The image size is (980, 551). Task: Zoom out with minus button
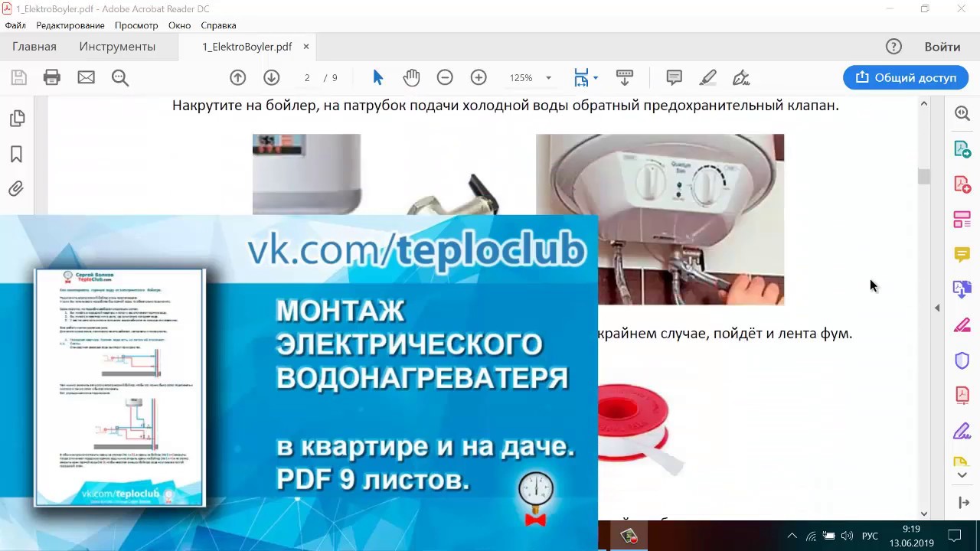445,77
